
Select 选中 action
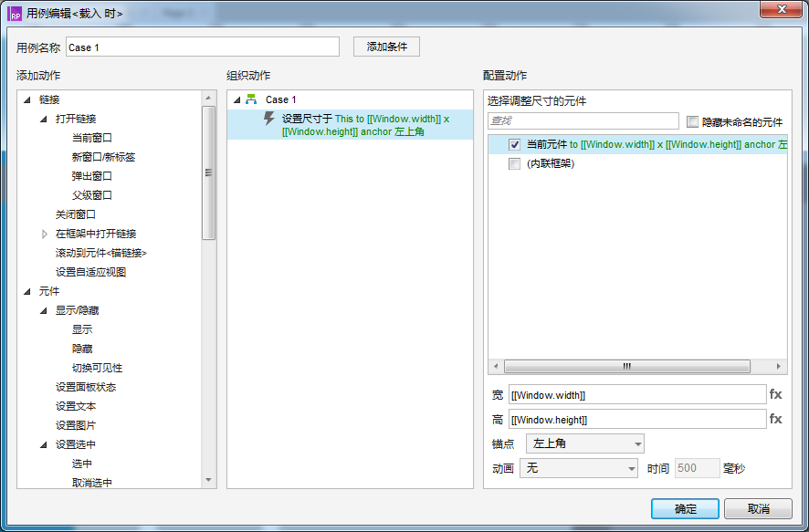pos(82,464)
